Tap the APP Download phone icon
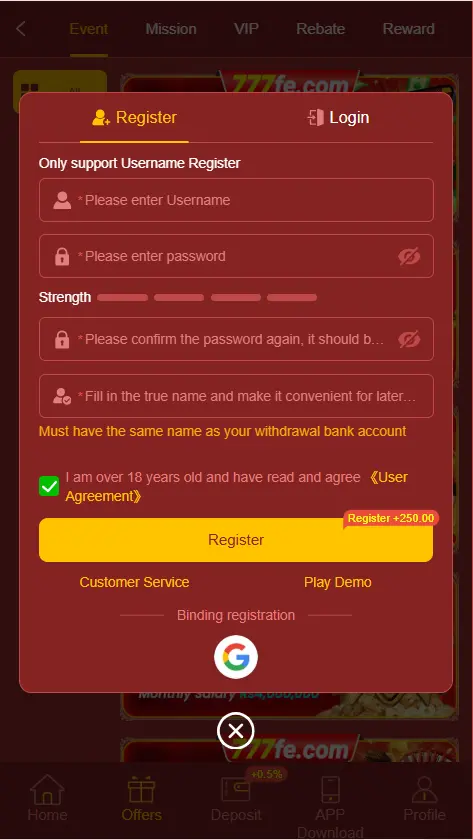This screenshot has height=840, width=473. click(x=330, y=789)
